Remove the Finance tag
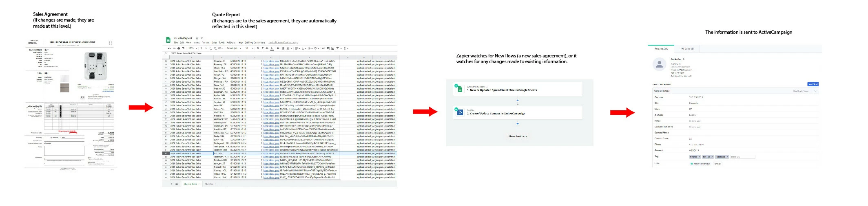The width and height of the screenshot is (868, 206). (x=699, y=157)
